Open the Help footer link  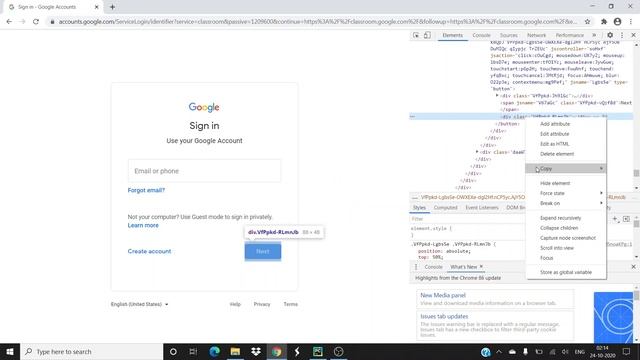click(x=235, y=304)
